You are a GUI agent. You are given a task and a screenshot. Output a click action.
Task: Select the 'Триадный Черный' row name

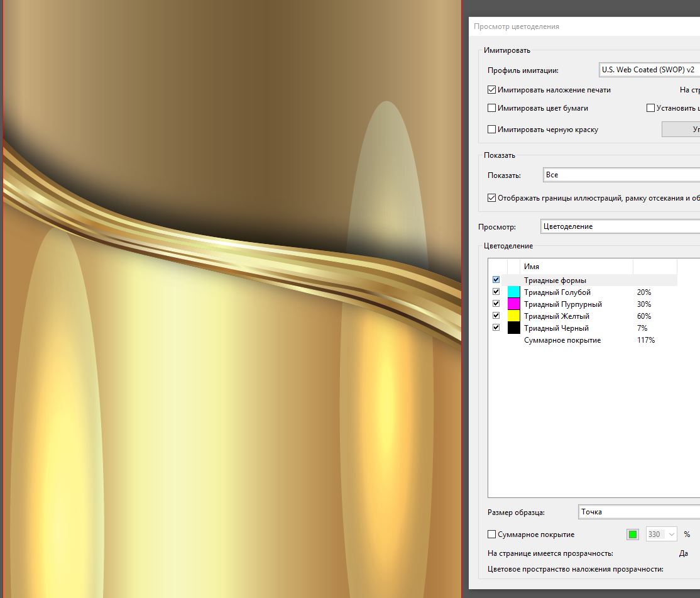pyautogui.click(x=556, y=328)
